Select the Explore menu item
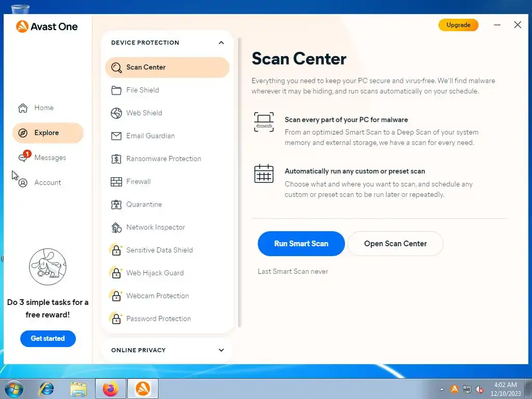532x399 pixels. pos(48,133)
